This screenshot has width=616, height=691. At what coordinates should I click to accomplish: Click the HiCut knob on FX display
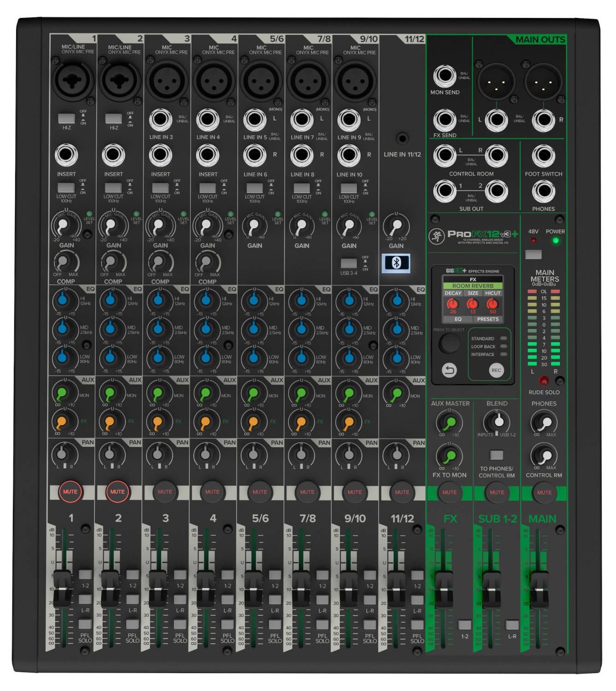coord(493,304)
